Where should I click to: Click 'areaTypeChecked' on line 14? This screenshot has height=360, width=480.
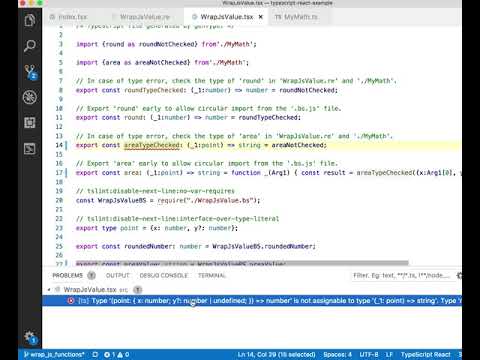[x=152, y=145]
